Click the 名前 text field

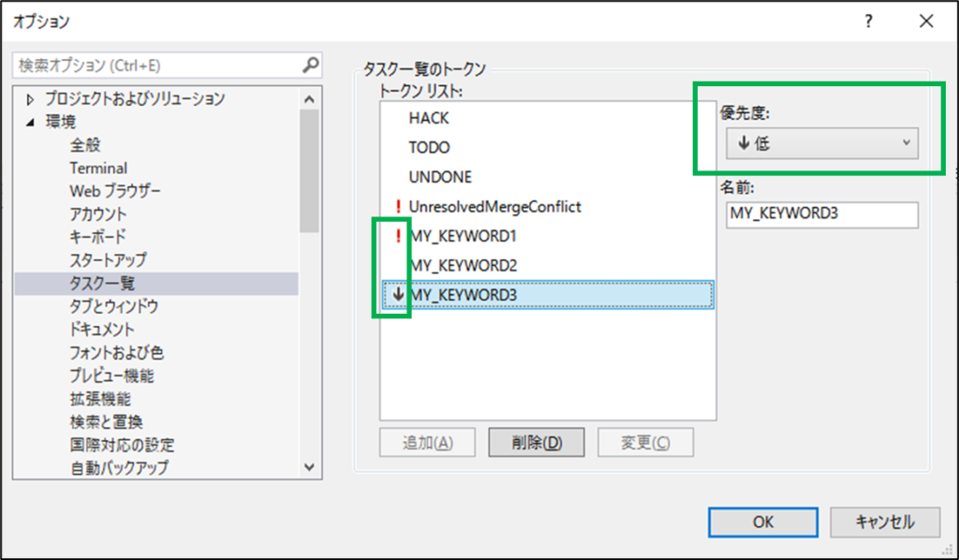click(821, 214)
